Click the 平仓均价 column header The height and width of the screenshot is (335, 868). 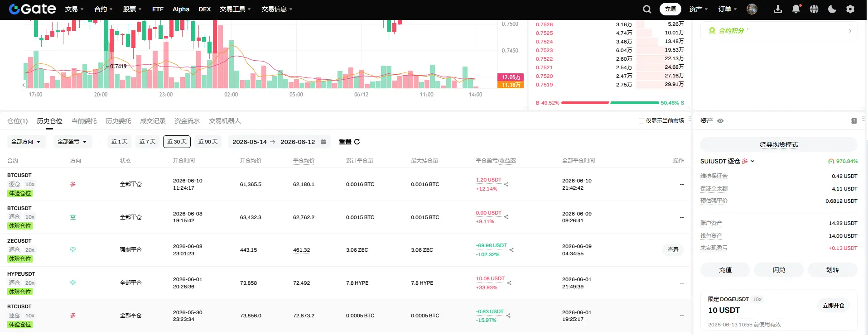coord(304,161)
